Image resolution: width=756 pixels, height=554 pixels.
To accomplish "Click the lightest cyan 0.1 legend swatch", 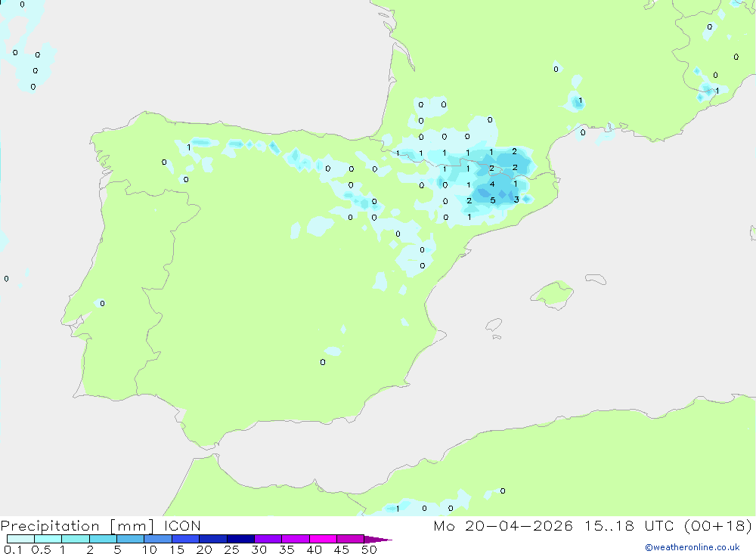I will point(20,539).
